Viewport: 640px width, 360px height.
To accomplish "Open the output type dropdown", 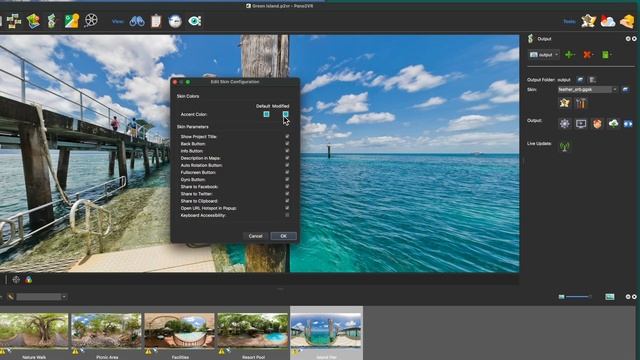I will click(x=544, y=54).
